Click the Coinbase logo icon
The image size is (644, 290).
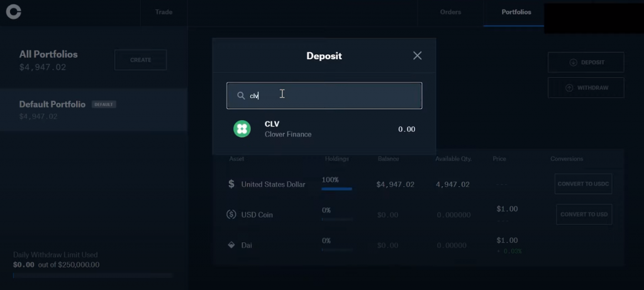[x=13, y=12]
